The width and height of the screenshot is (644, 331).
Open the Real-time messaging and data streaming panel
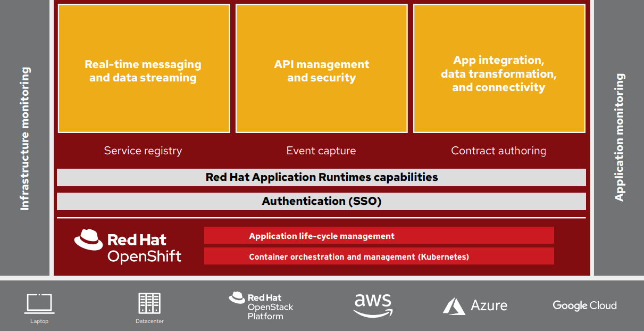tap(143, 69)
